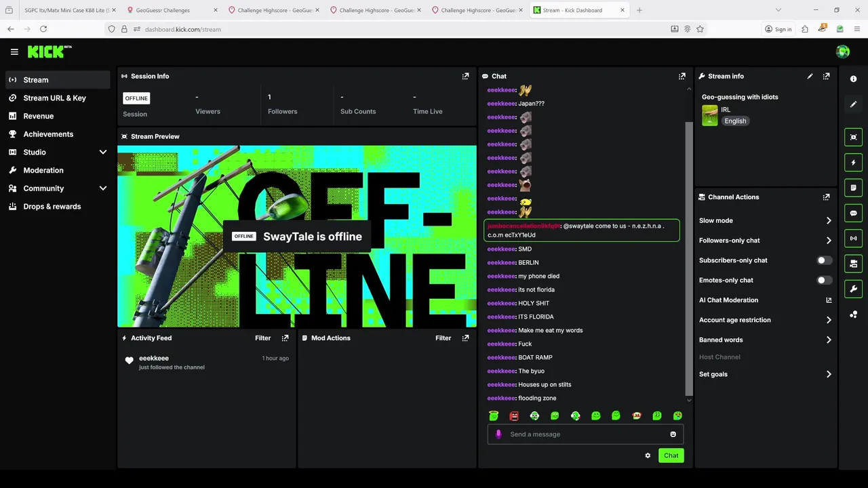Toggle the document widget icon in rail

click(x=853, y=188)
